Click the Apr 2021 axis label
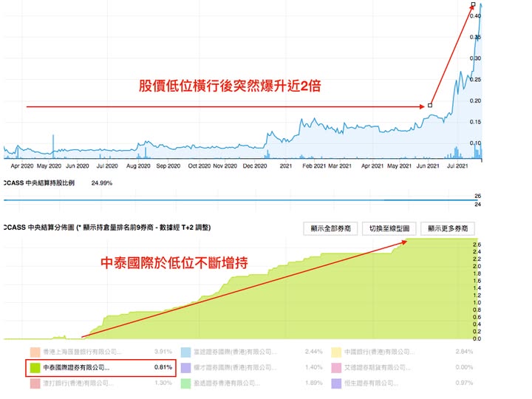This screenshot has width=532, height=399. tap(372, 166)
